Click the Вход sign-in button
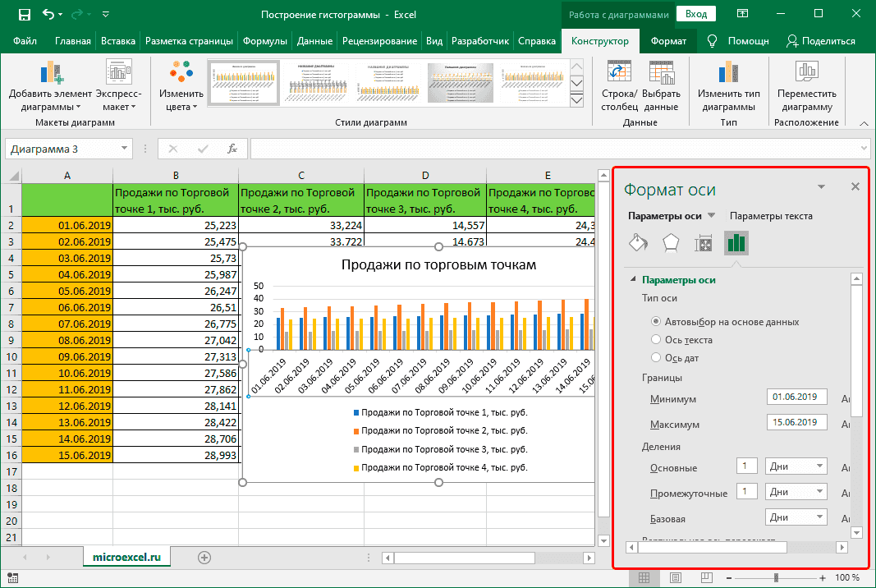876x588 pixels. pos(697,14)
